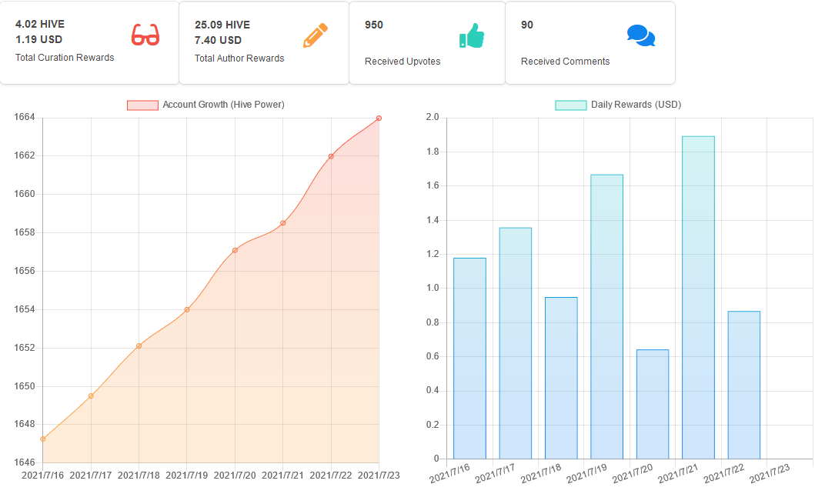Click the Account Growth (Hive Power) legend label

tap(223, 105)
